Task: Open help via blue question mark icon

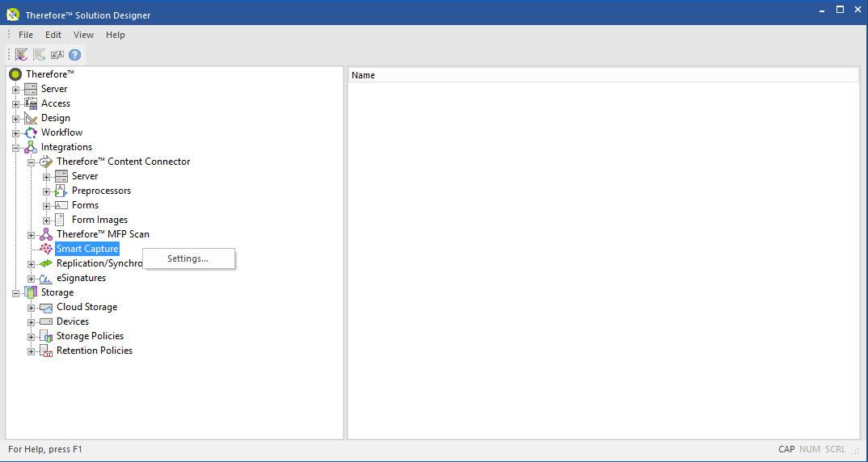Action: click(74, 55)
